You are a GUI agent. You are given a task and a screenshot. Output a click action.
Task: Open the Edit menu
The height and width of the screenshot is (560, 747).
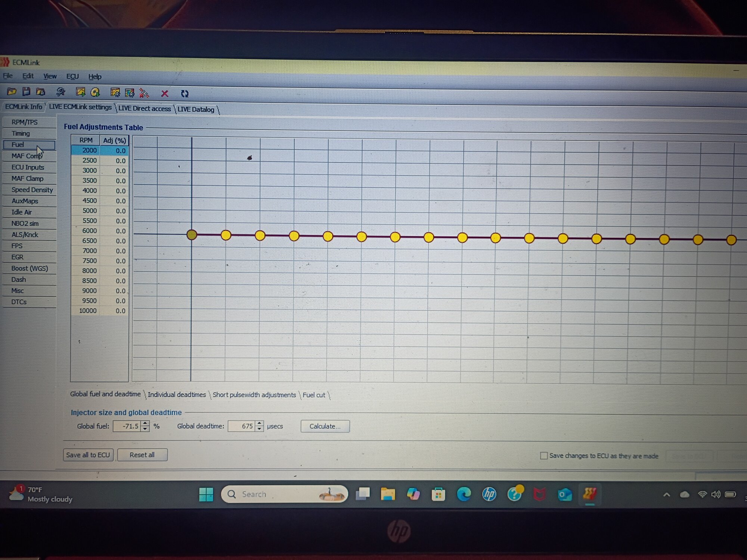tap(28, 76)
